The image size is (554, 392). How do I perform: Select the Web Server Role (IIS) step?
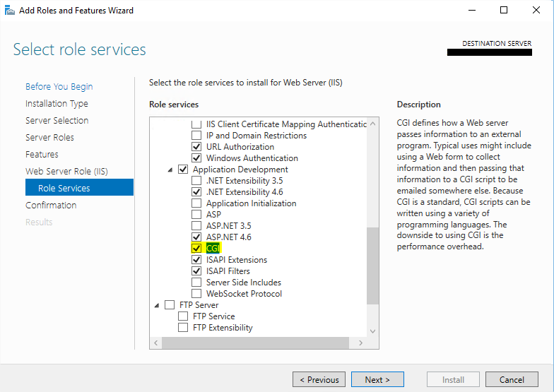pyautogui.click(x=66, y=172)
